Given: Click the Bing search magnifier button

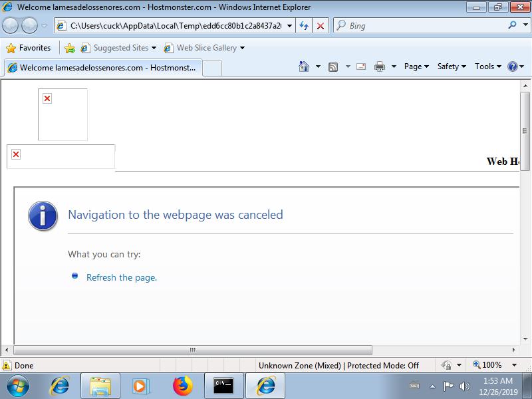Looking at the screenshot, I should 512,25.
